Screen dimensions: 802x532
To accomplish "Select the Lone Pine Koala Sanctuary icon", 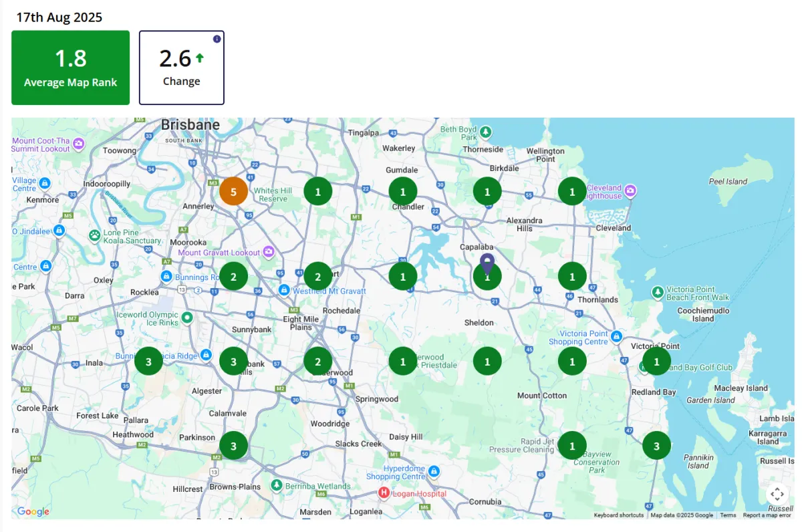I will (x=95, y=235).
